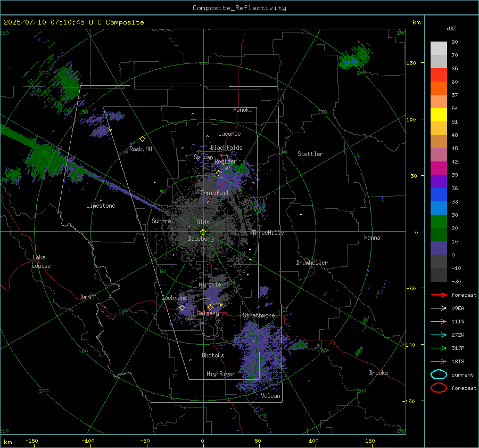Click the green 31JP arrow in legend
The width and height of the screenshot is (479, 448).
click(439, 348)
